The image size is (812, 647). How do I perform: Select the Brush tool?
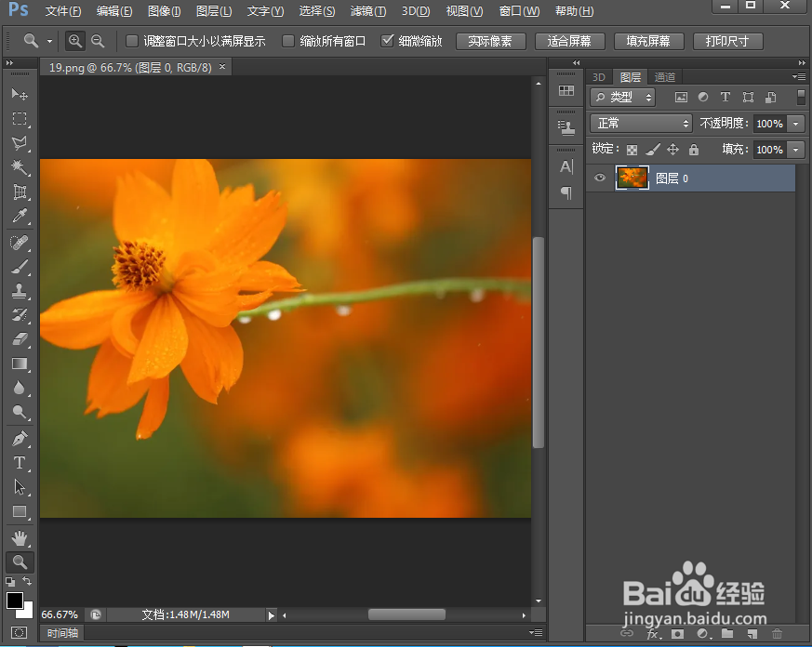pos(20,267)
